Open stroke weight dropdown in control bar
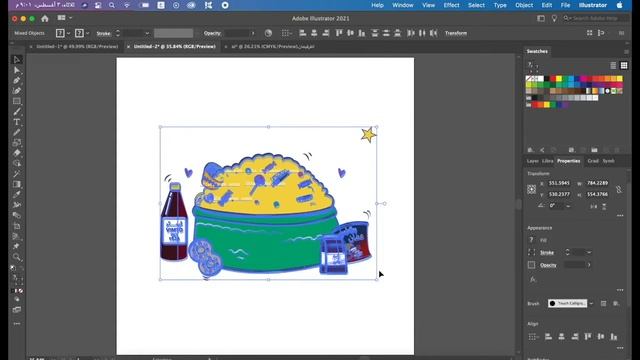The image size is (640, 360). [147, 33]
